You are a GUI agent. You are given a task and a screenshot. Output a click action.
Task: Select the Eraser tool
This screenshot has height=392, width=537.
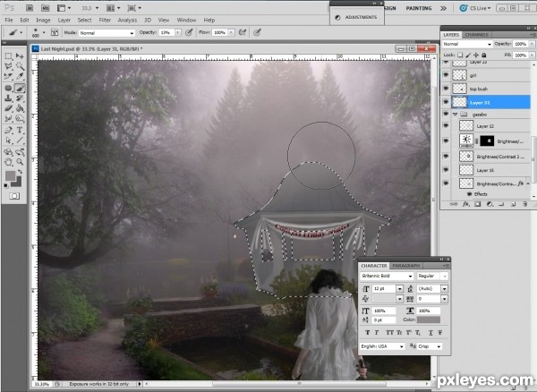pos(9,108)
